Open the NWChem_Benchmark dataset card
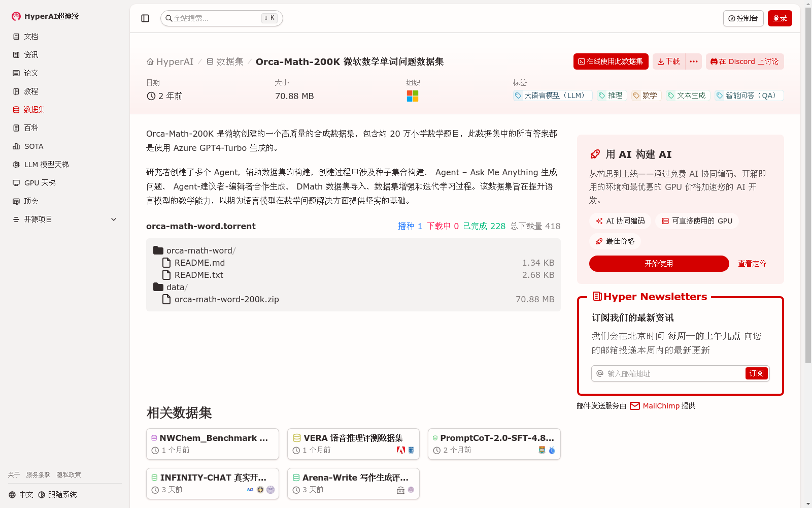The image size is (812, 508). point(213,444)
